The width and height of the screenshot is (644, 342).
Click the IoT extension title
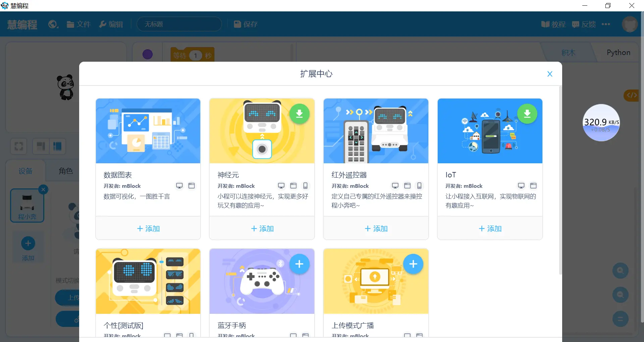pyautogui.click(x=450, y=175)
